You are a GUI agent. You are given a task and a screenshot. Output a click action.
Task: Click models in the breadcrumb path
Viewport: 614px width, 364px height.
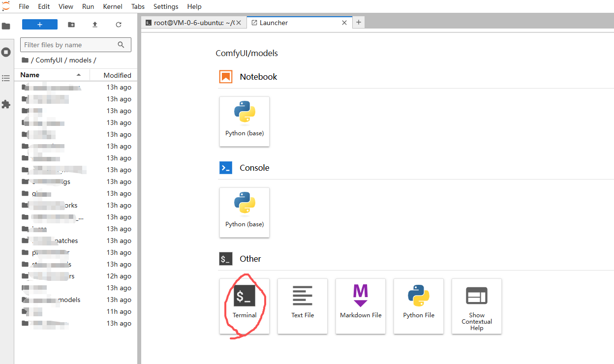[x=80, y=60]
